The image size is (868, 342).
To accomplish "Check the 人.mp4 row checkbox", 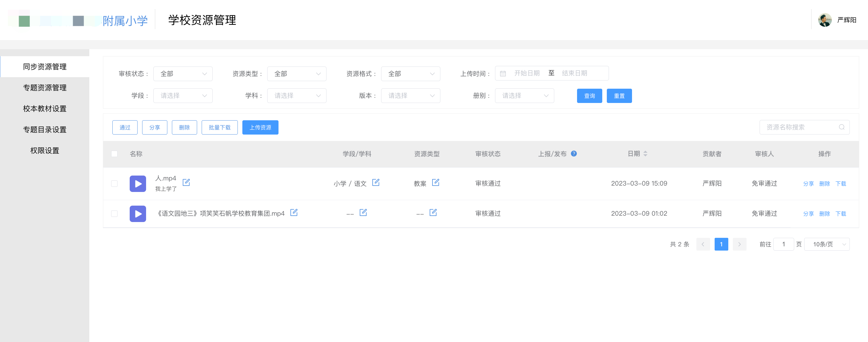I will (x=114, y=184).
